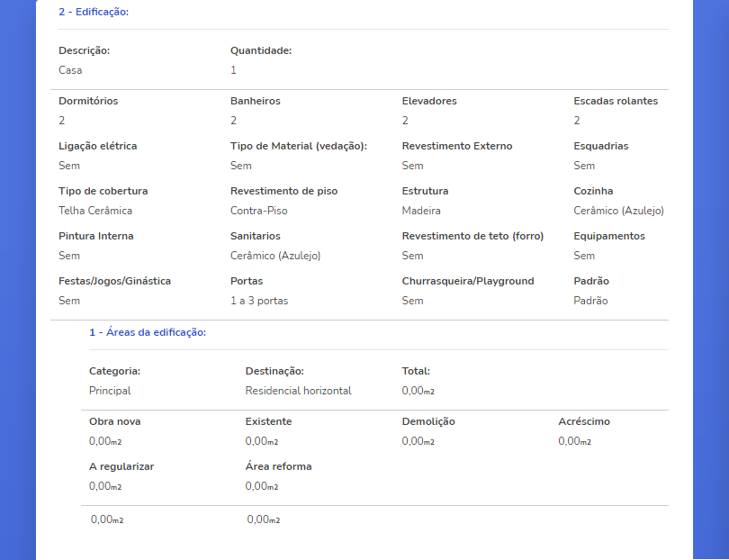Viewport: 729px width, 560px height.
Task: Select the 'Contra-Piso' floor covering value
Action: [258, 211]
